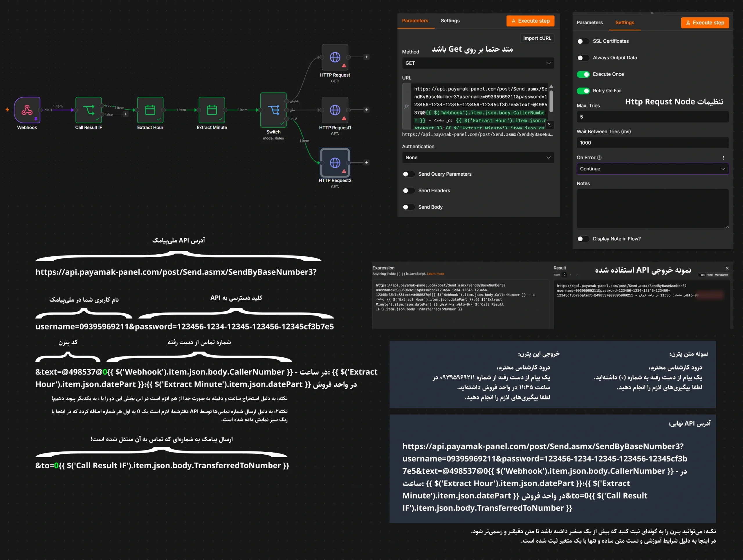Turn on Send Query Parameters switch
Image resolution: width=743 pixels, height=560 pixels.
pyautogui.click(x=408, y=174)
